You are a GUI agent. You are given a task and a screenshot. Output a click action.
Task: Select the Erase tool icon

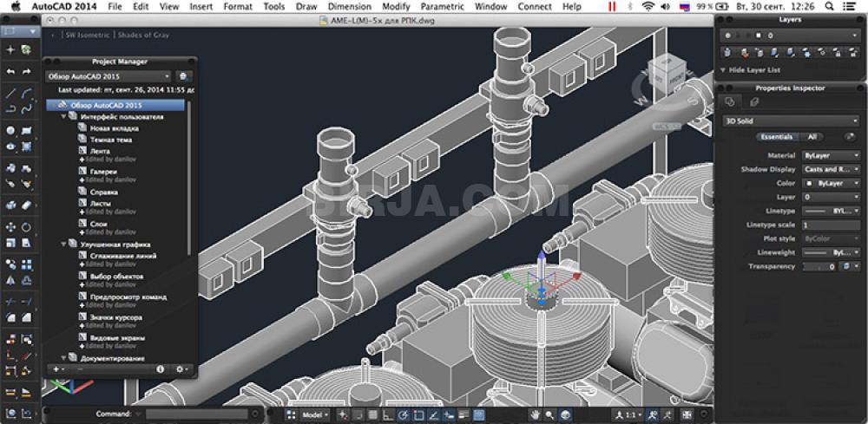[26, 205]
